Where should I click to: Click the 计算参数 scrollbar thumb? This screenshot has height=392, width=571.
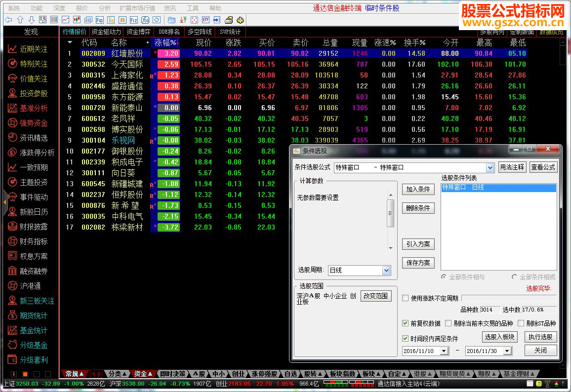tap(390, 213)
